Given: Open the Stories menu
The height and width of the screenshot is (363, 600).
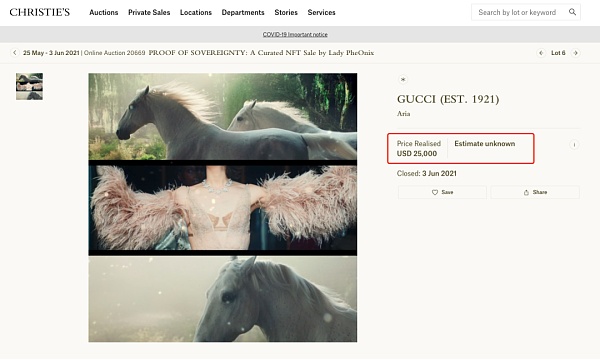Looking at the screenshot, I should point(286,12).
